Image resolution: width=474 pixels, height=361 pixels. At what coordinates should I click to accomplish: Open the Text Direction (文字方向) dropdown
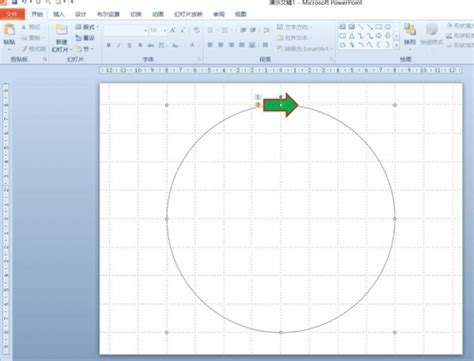pos(295,27)
